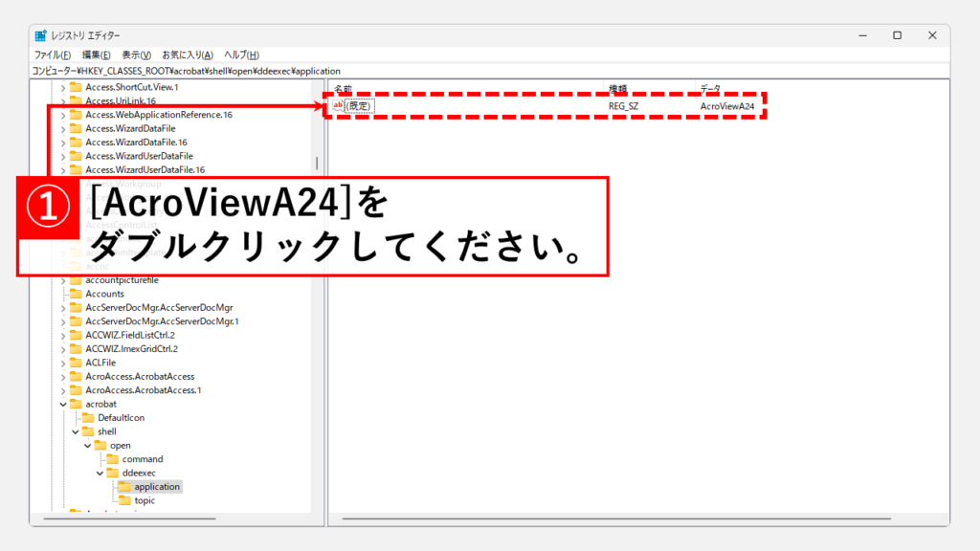The width and height of the screenshot is (980, 551).
Task: Collapse the ddeexec key node
Action: pos(99,474)
